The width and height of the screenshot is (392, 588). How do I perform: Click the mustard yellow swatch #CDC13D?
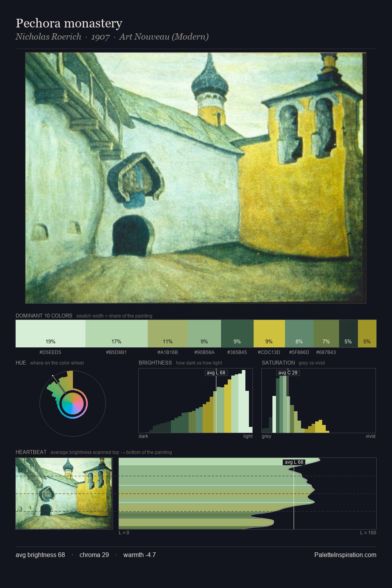click(x=269, y=334)
